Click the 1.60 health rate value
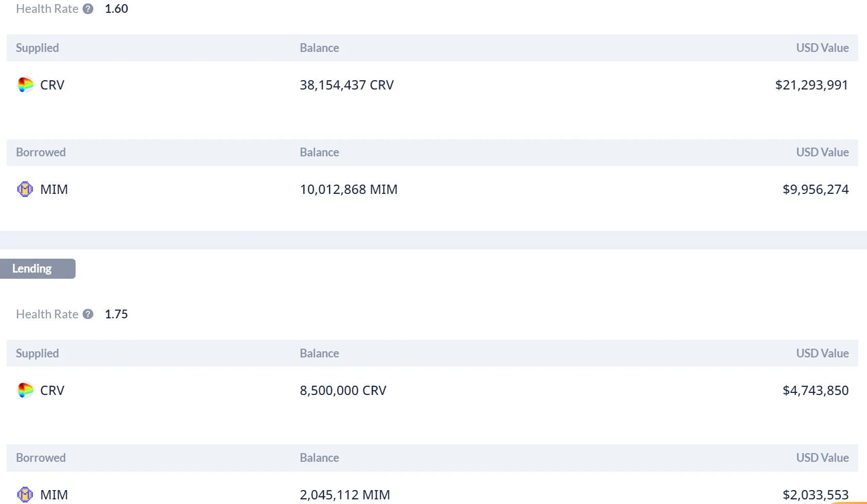The image size is (867, 504). [116, 9]
